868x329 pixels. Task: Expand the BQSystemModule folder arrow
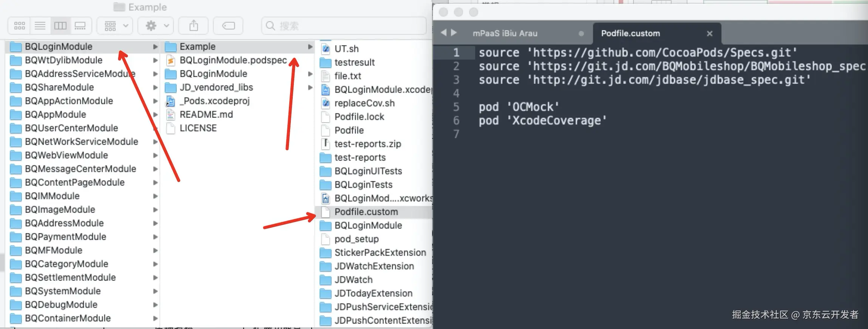tap(155, 291)
